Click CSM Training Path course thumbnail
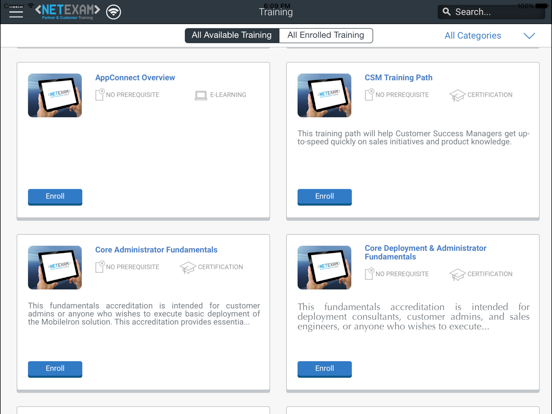This screenshot has height=414, width=552. (324, 95)
